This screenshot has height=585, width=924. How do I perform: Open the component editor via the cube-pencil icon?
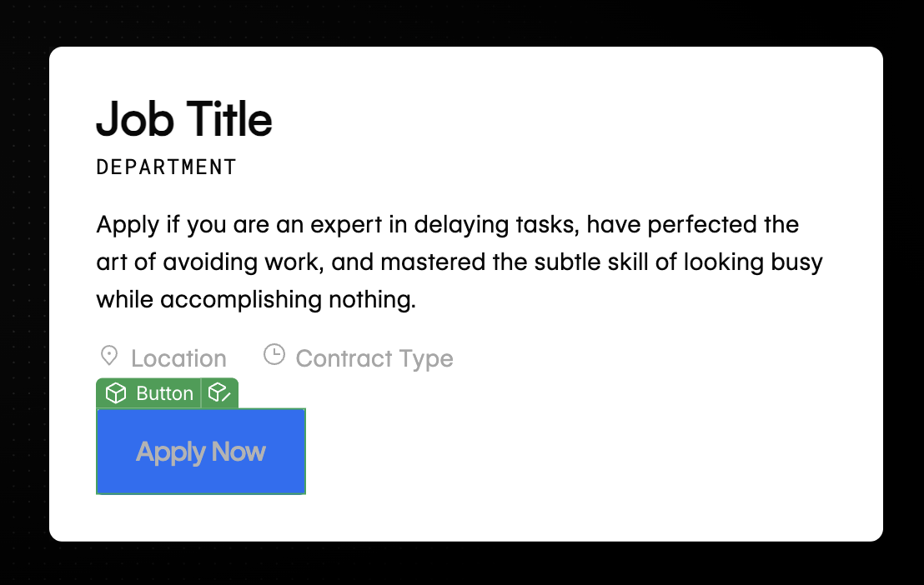(219, 392)
